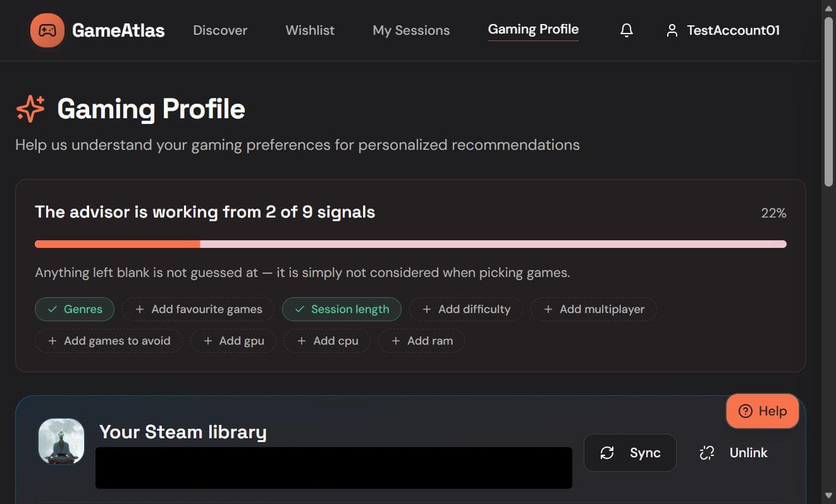This screenshot has width=836, height=504.
Task: Open the orange Help button
Action: pos(763,411)
